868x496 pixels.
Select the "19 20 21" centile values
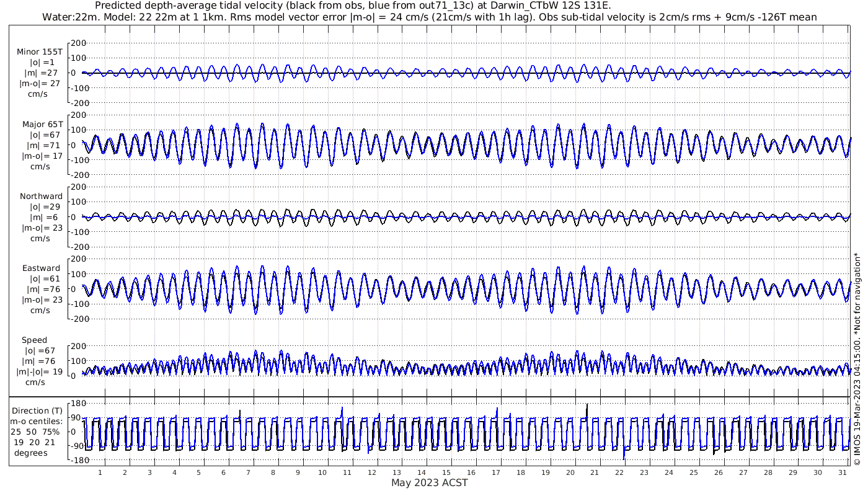34,442
